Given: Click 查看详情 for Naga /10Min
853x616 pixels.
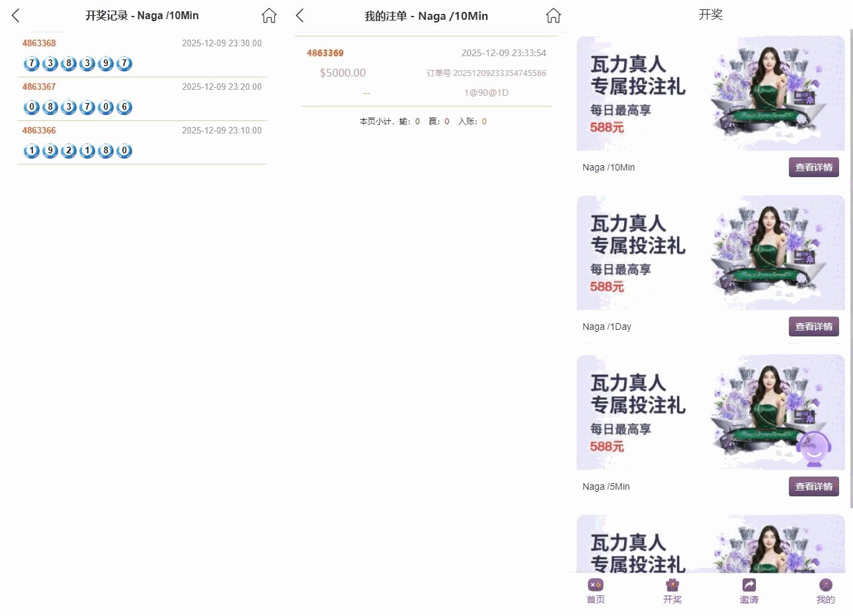Looking at the screenshot, I should [813, 167].
